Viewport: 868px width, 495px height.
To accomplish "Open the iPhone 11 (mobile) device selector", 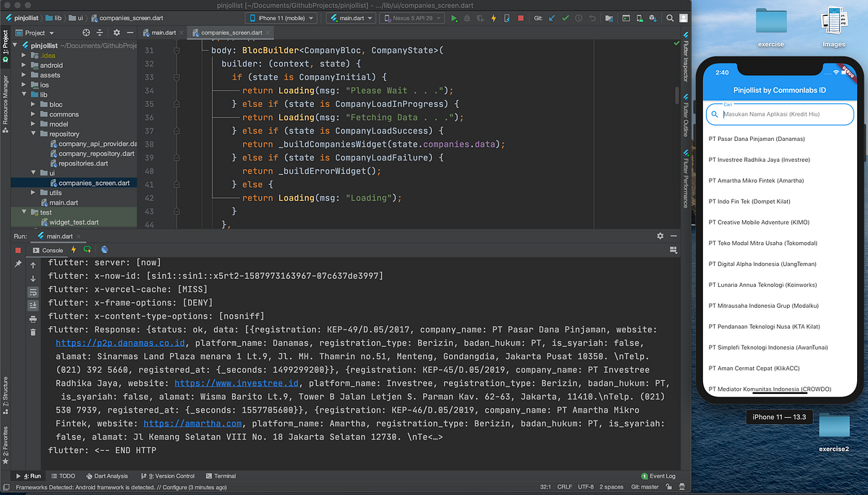I will [282, 17].
